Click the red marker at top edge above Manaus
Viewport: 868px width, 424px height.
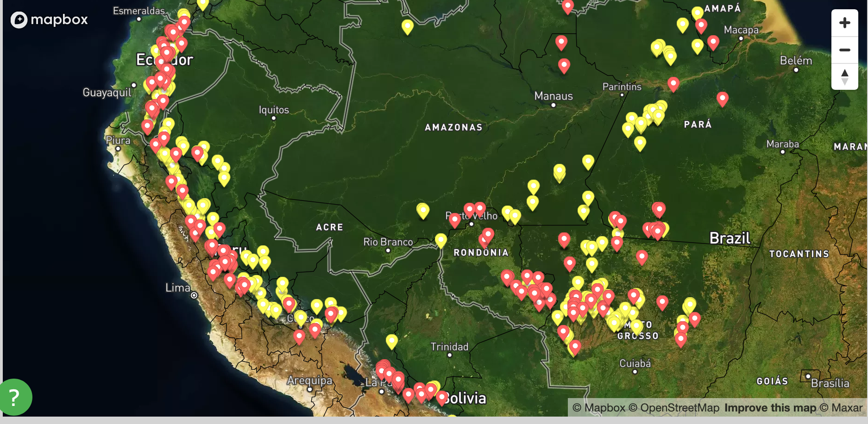(567, 6)
